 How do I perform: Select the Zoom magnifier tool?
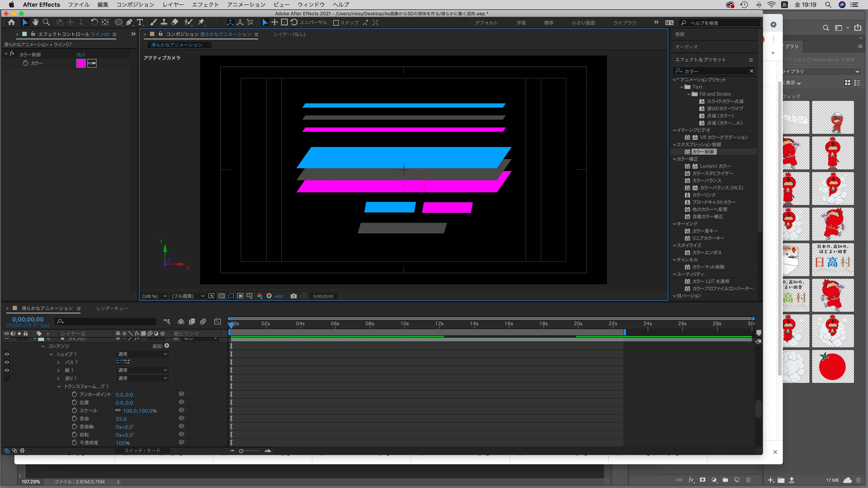[x=46, y=23]
